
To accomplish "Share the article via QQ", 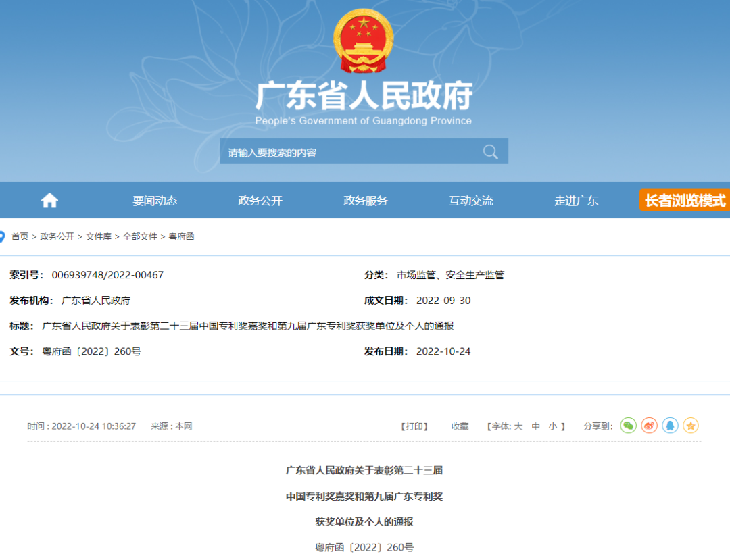I will point(670,426).
